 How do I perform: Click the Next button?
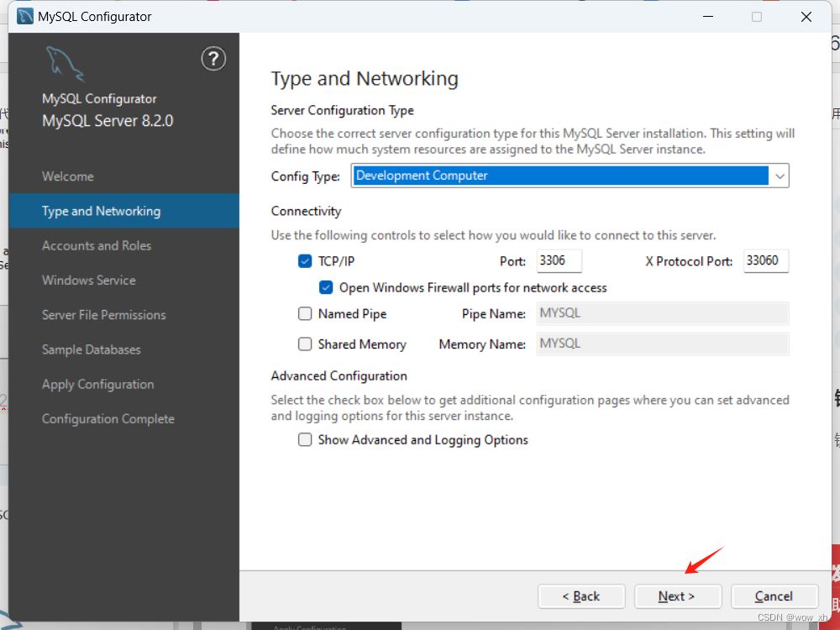click(x=678, y=596)
